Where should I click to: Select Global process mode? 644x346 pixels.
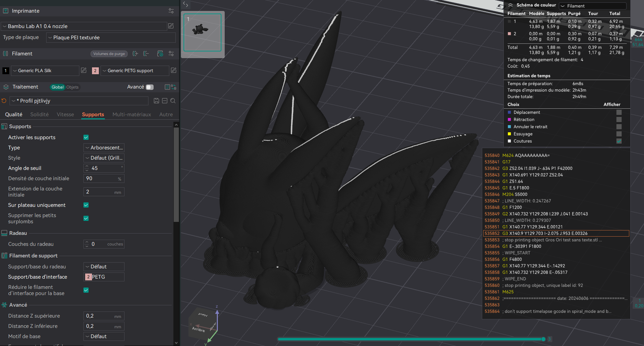coord(57,87)
